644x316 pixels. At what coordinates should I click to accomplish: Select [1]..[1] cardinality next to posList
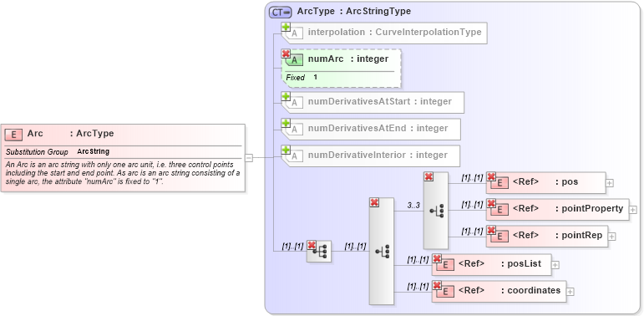(x=418, y=260)
